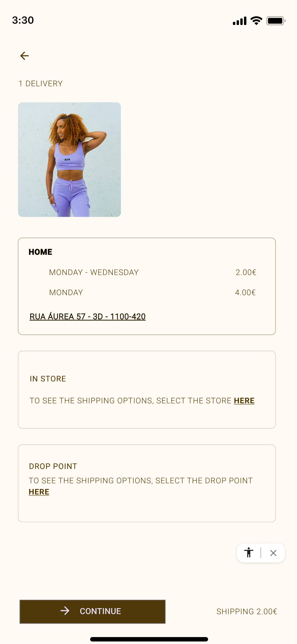Image resolution: width=297 pixels, height=644 pixels.
Task: Tap the Wi-Fi status icon
Action: (x=256, y=21)
